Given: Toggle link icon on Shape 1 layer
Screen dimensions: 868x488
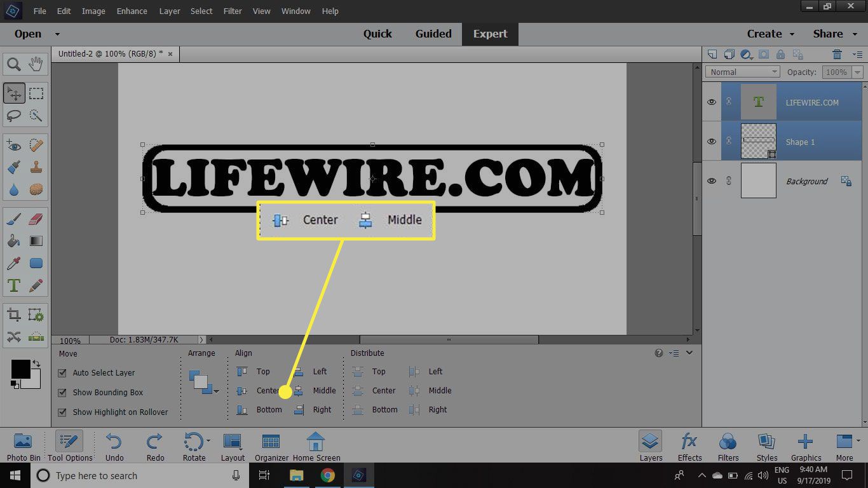Looking at the screenshot, I should tap(729, 142).
